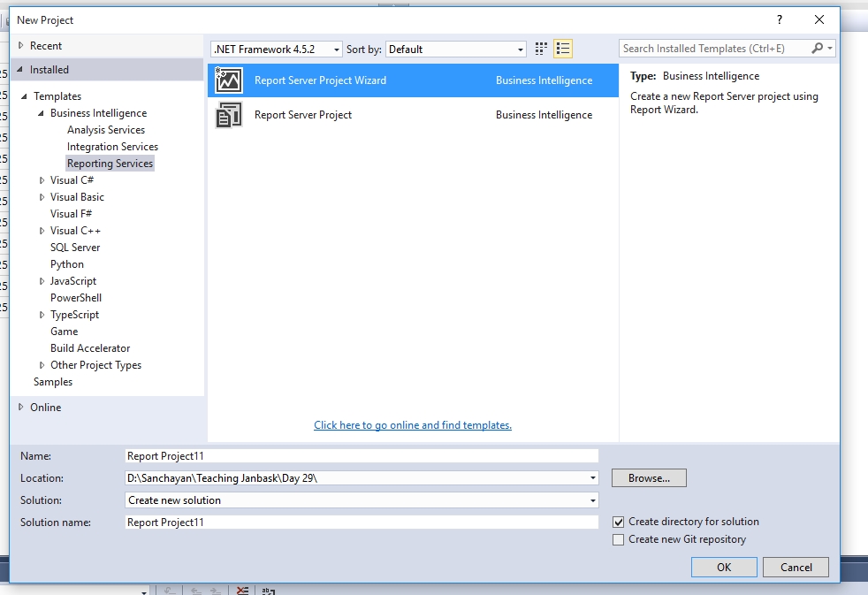868x595 pixels.
Task: Click the Help question mark icon
Action: (x=779, y=19)
